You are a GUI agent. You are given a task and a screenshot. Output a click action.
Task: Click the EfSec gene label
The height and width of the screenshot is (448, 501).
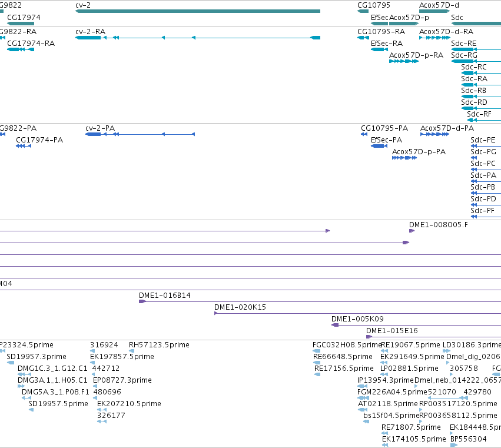tap(380, 17)
